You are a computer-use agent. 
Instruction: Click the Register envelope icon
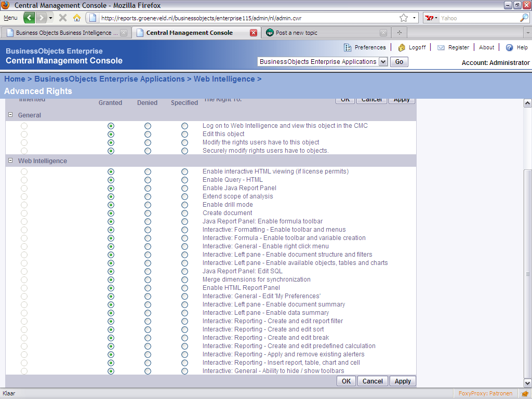pos(441,47)
